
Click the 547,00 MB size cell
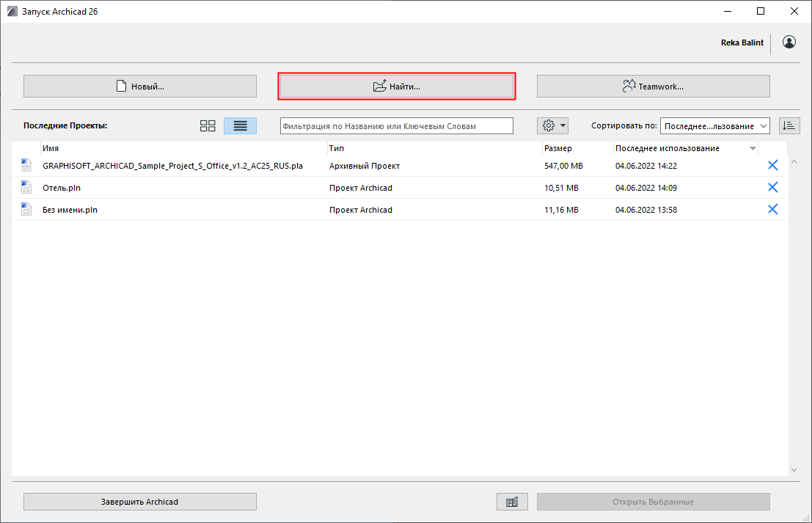[563, 166]
